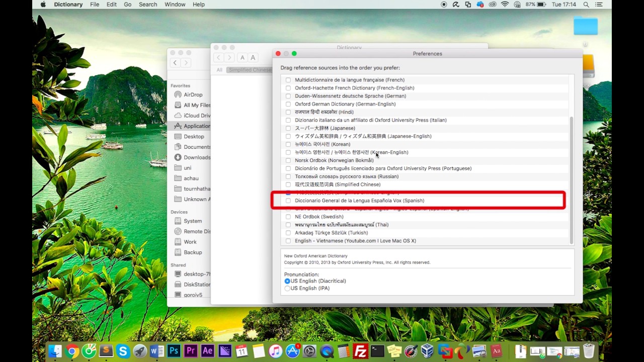Image resolution: width=644 pixels, height=362 pixels.
Task: Launch Google Chrome from the dock
Action: pos(72,351)
